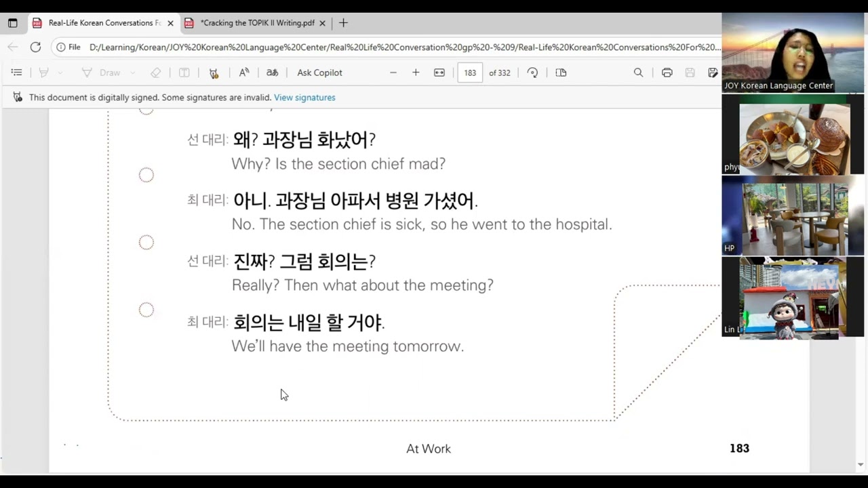Click translation 'Why? Is the section chief mad?'
The image size is (868, 488).
(338, 164)
